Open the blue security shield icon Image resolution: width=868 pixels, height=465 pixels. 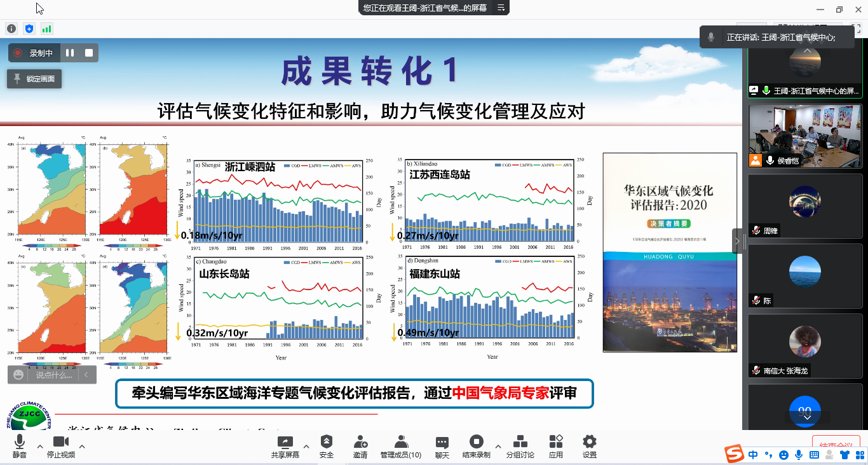click(x=29, y=29)
